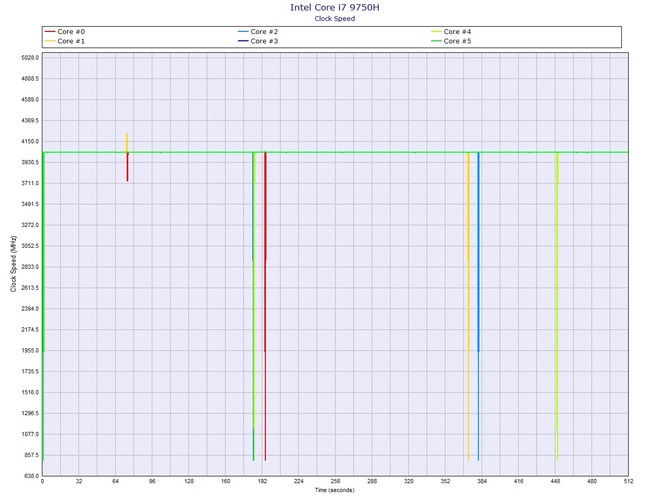
Task: Click the 384 x-axis tick label
Action: point(482,481)
